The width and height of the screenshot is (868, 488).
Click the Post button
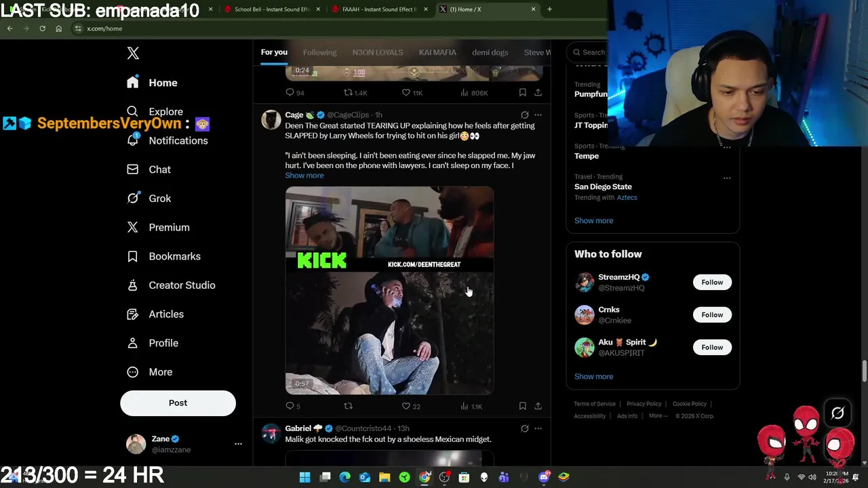click(x=178, y=403)
